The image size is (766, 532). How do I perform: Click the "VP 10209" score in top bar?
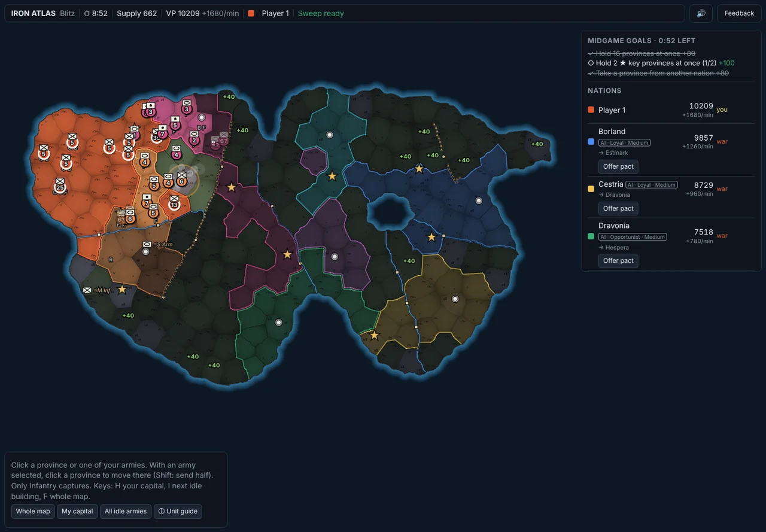[x=183, y=13]
